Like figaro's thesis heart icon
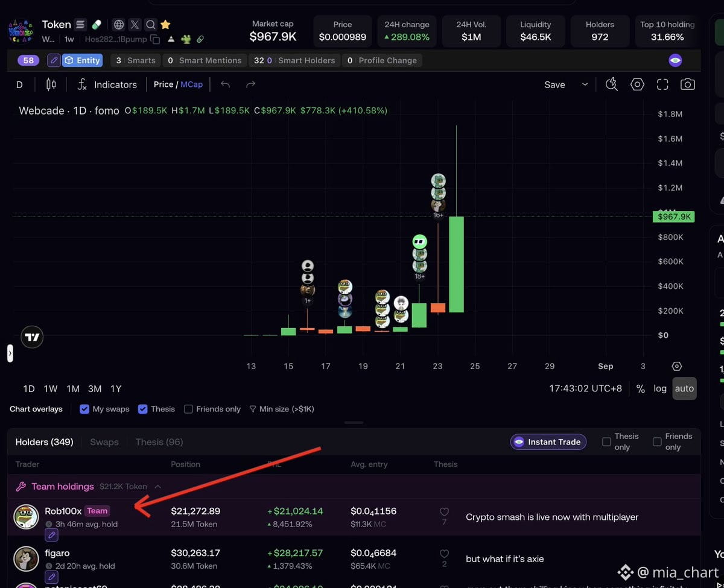 point(445,554)
